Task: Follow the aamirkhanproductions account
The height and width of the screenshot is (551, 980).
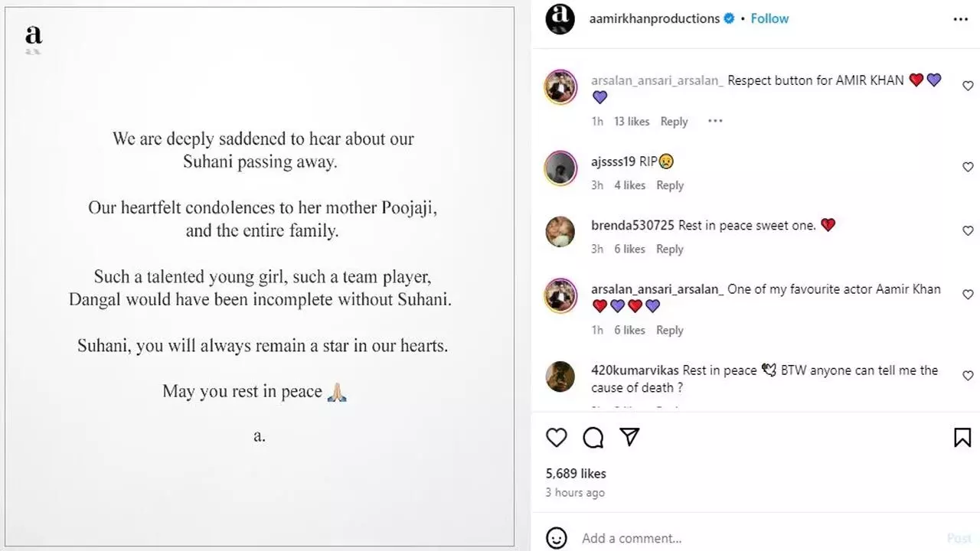Action: coord(769,18)
